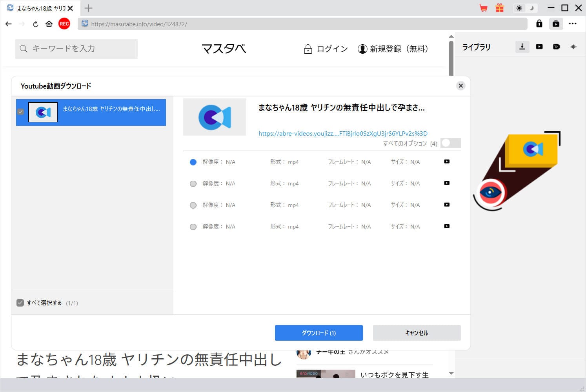
Task: Click the ログイン link
Action: [326, 49]
